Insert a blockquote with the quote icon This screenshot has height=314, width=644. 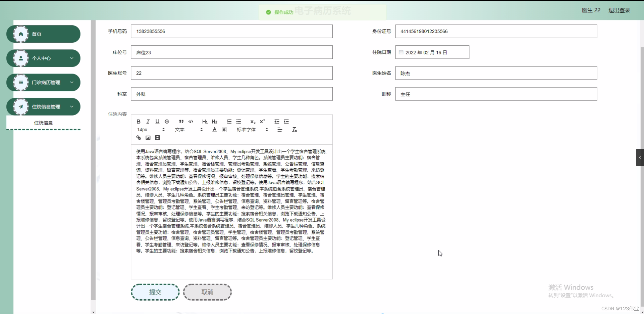181,122
